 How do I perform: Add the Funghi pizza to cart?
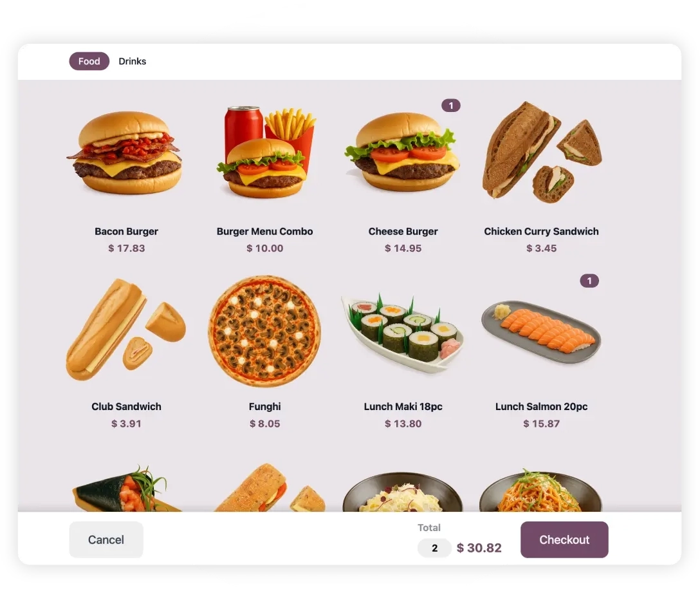point(264,331)
